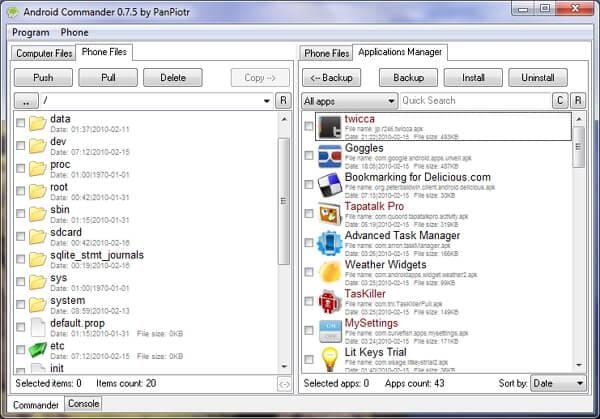Click into the Quick Search field
The image size is (600, 419).
(474, 101)
